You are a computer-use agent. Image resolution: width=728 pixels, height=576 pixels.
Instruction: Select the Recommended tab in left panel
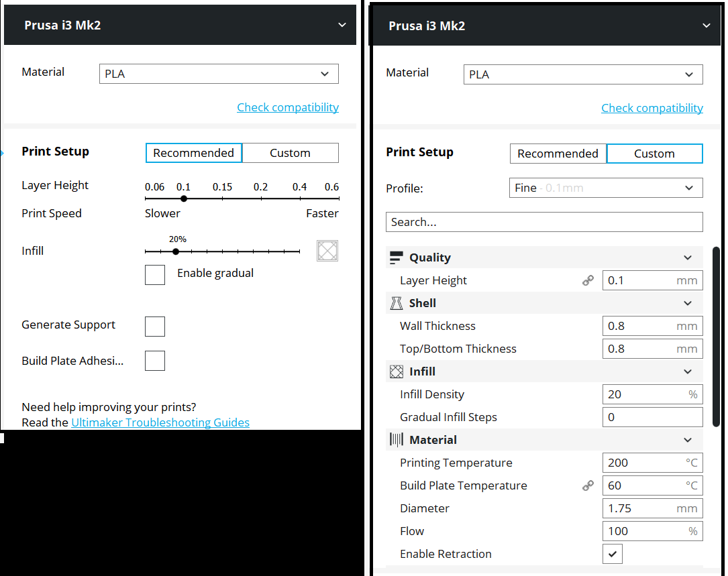(x=194, y=153)
